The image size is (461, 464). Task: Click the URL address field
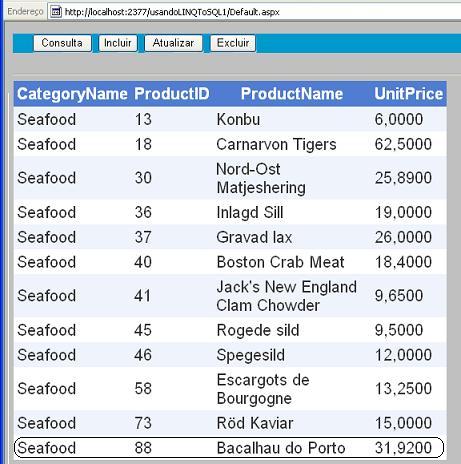point(254,12)
